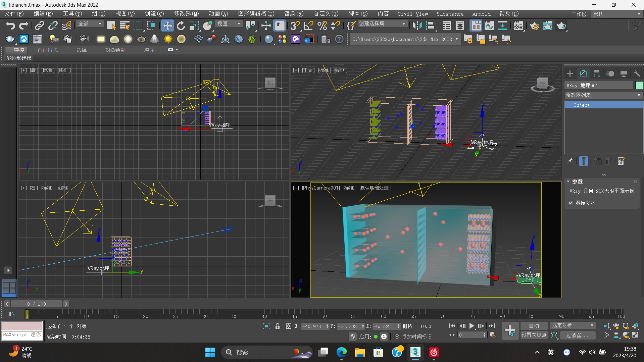
Task: Select the Object entry in modifier stack
Action: (604, 105)
